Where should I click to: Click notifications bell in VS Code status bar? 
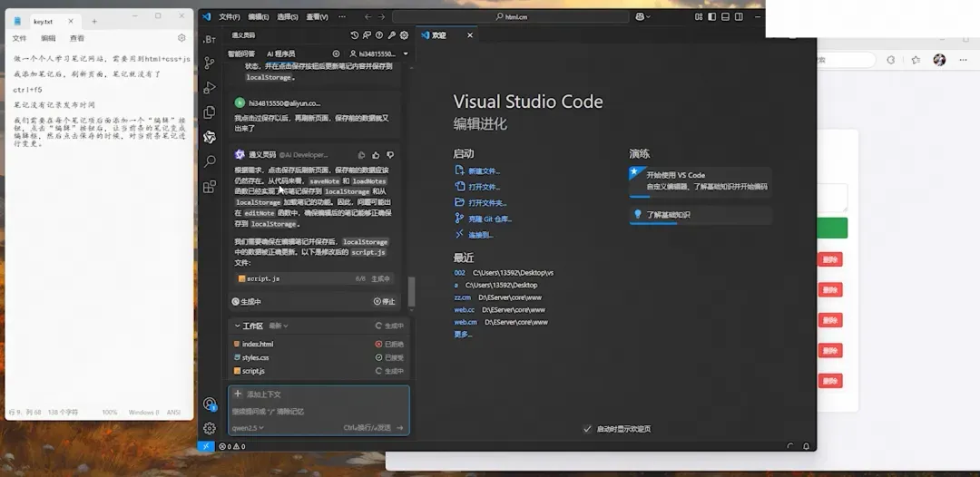tap(807, 446)
